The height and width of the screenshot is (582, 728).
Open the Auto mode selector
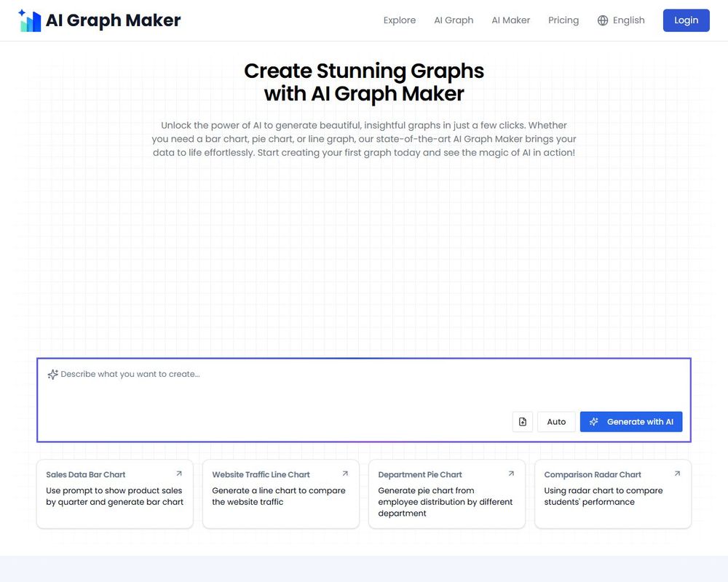[x=556, y=421]
